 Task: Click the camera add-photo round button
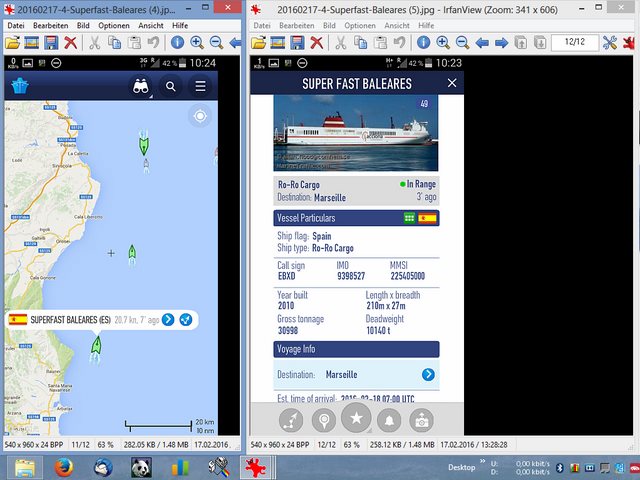click(x=422, y=420)
